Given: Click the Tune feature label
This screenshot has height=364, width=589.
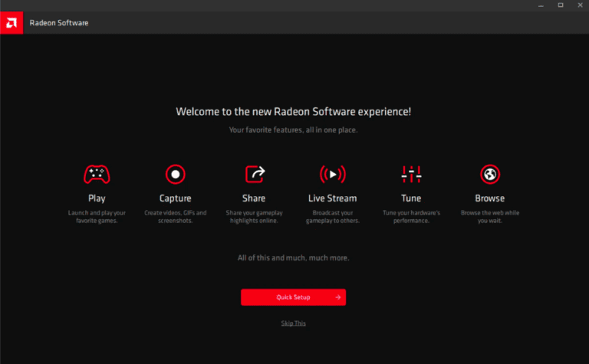Looking at the screenshot, I should click(411, 198).
